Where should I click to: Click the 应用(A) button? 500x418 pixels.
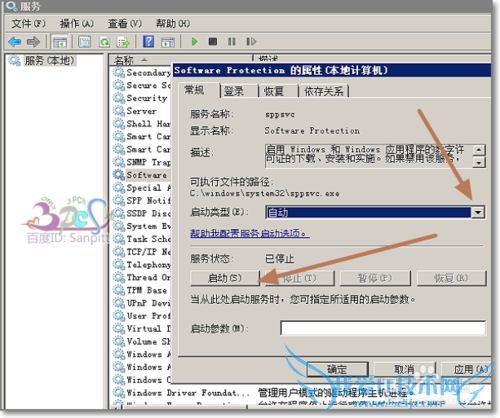[x=467, y=369]
